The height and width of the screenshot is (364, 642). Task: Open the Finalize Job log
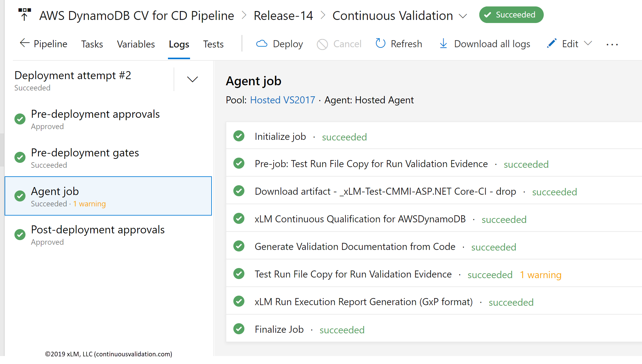click(x=434, y=329)
